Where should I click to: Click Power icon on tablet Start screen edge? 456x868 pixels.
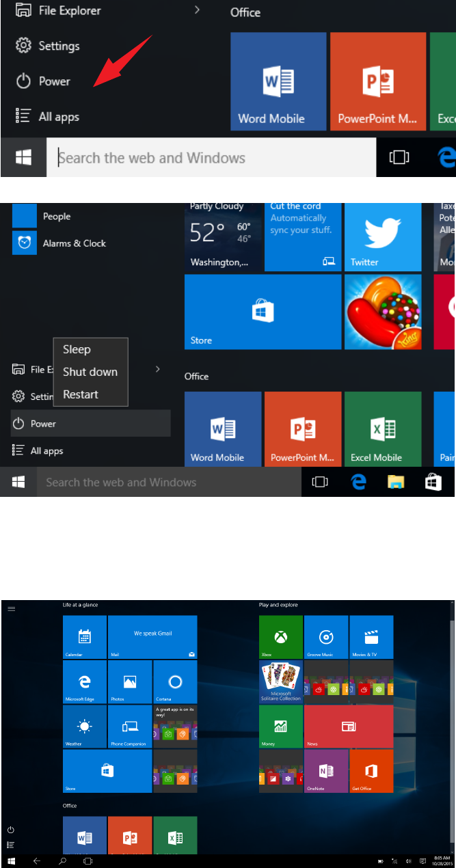click(11, 830)
